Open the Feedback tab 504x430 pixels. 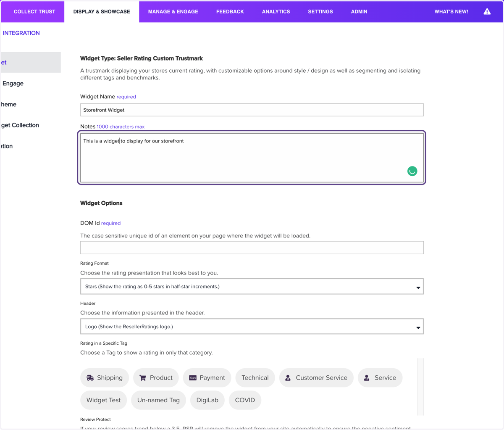pyautogui.click(x=230, y=11)
